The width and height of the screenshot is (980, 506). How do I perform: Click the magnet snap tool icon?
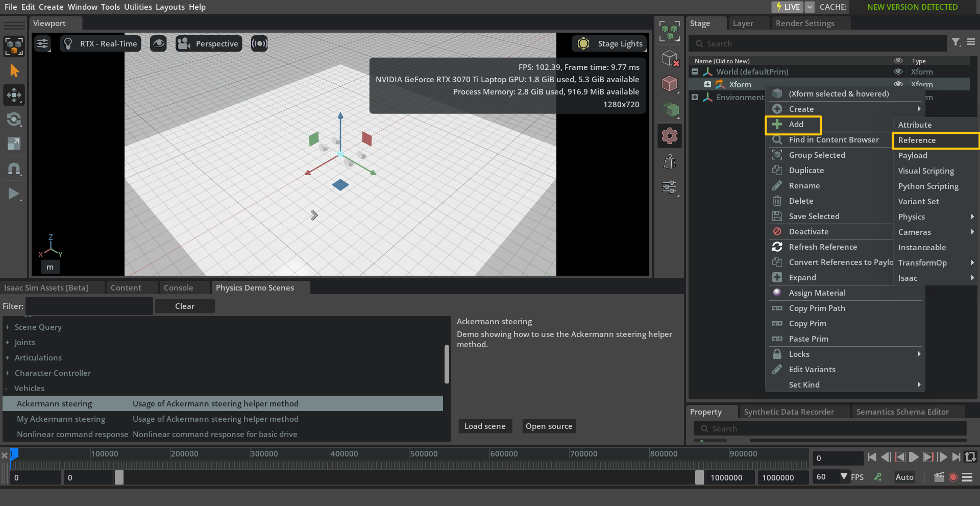(14, 169)
